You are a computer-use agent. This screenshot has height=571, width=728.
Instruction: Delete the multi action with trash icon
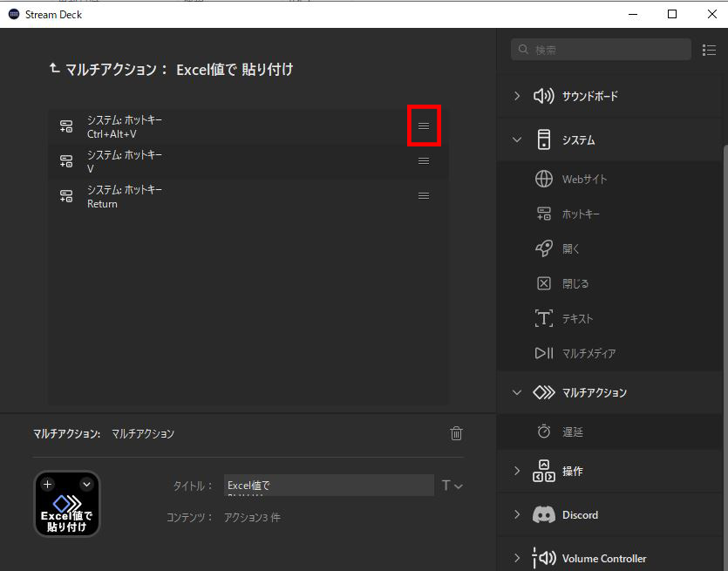(456, 433)
